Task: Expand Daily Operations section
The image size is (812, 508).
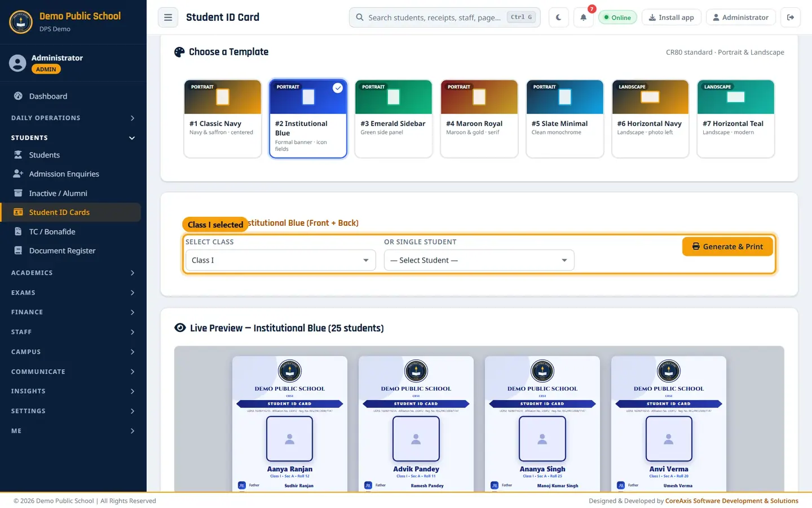Action: (73, 118)
